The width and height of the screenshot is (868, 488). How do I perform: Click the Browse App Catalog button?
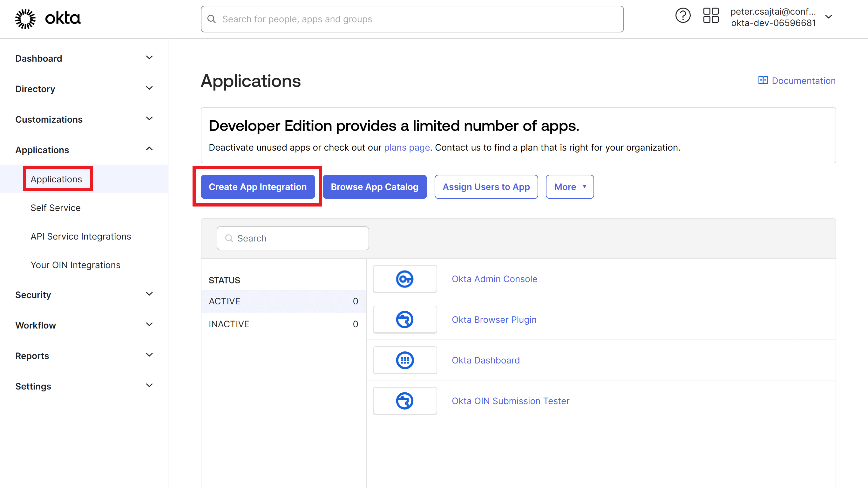tap(374, 187)
